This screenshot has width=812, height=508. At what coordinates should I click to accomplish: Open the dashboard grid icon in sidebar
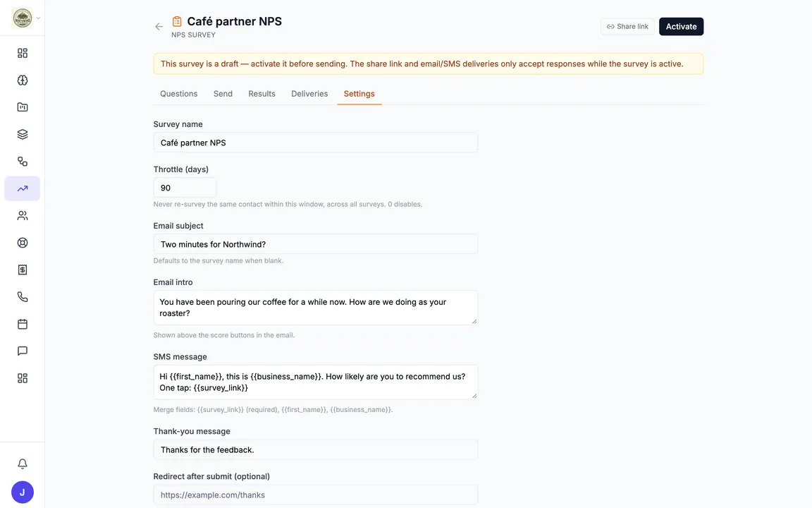[x=23, y=53]
